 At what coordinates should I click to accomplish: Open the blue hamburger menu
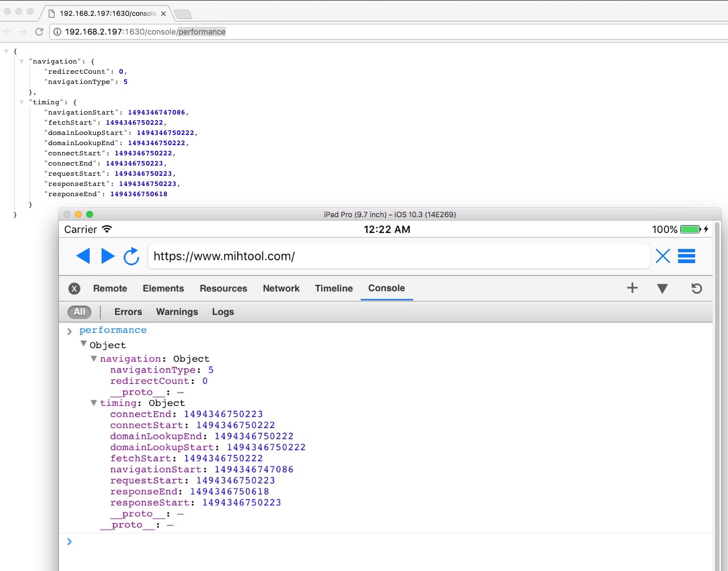point(687,256)
